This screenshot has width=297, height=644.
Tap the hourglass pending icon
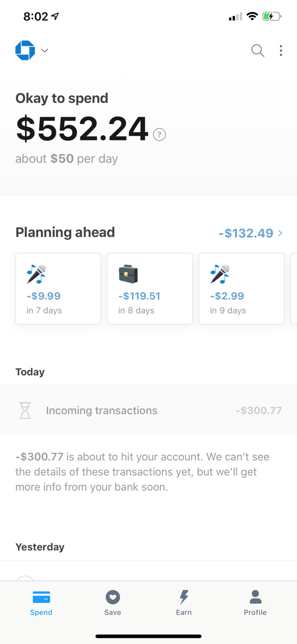click(25, 411)
